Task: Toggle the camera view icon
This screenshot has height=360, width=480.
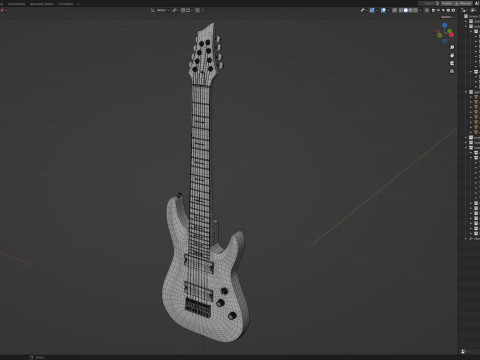Action: coord(452,63)
